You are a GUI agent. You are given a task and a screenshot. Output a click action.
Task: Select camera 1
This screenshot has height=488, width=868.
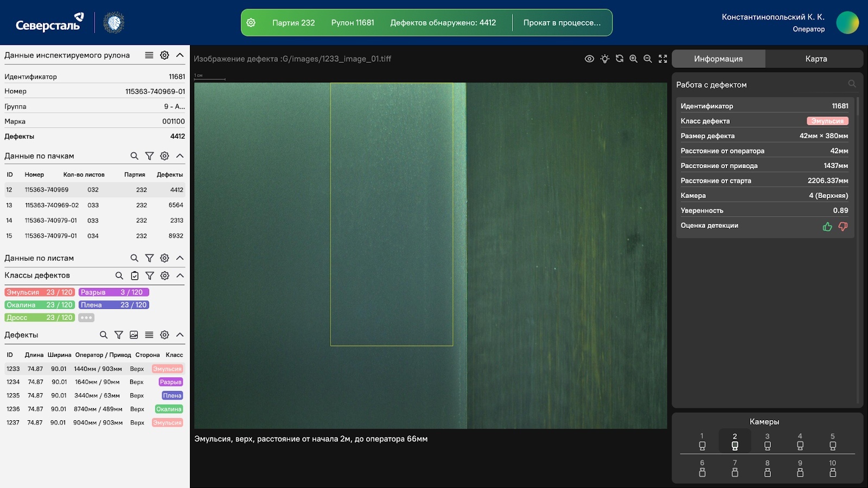pos(702,441)
